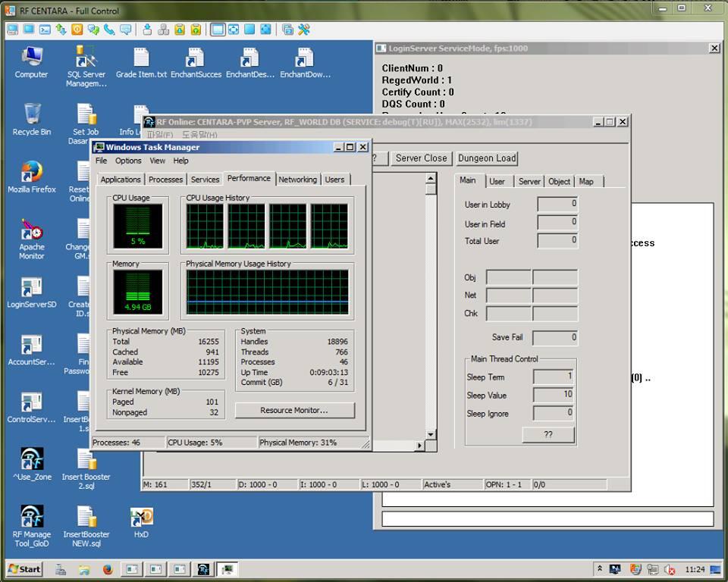Click the orange Shutdown power icon
The width and height of the screenshot is (728, 582).
point(77,30)
